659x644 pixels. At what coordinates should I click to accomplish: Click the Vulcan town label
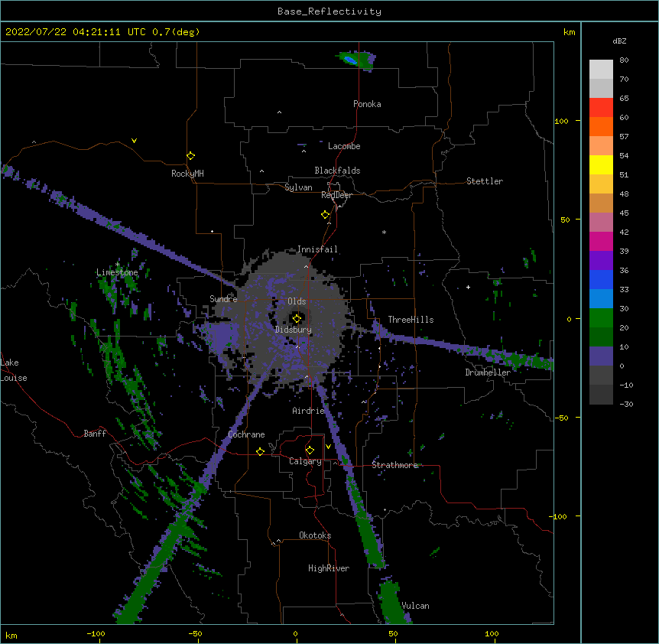pyautogui.click(x=415, y=606)
